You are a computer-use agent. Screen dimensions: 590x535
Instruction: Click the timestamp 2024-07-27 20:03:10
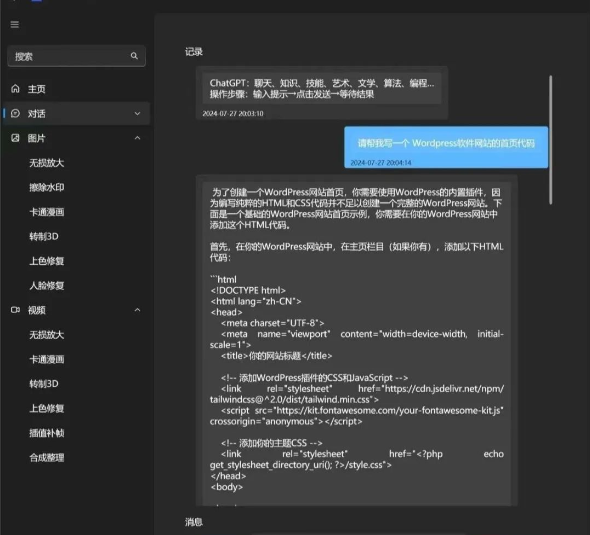click(x=233, y=113)
